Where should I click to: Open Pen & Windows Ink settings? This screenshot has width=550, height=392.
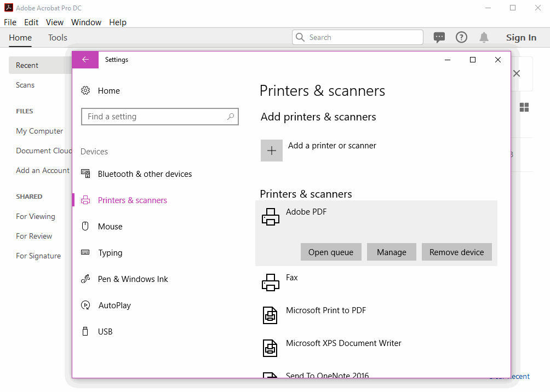[x=133, y=279]
